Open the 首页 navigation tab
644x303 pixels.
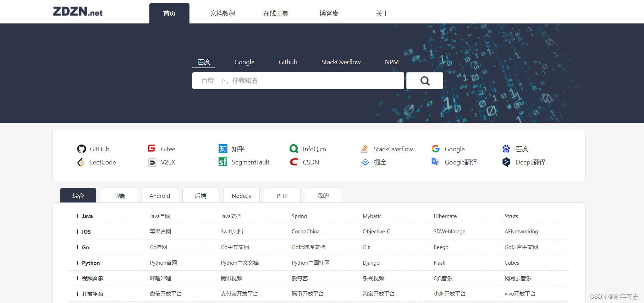(169, 13)
